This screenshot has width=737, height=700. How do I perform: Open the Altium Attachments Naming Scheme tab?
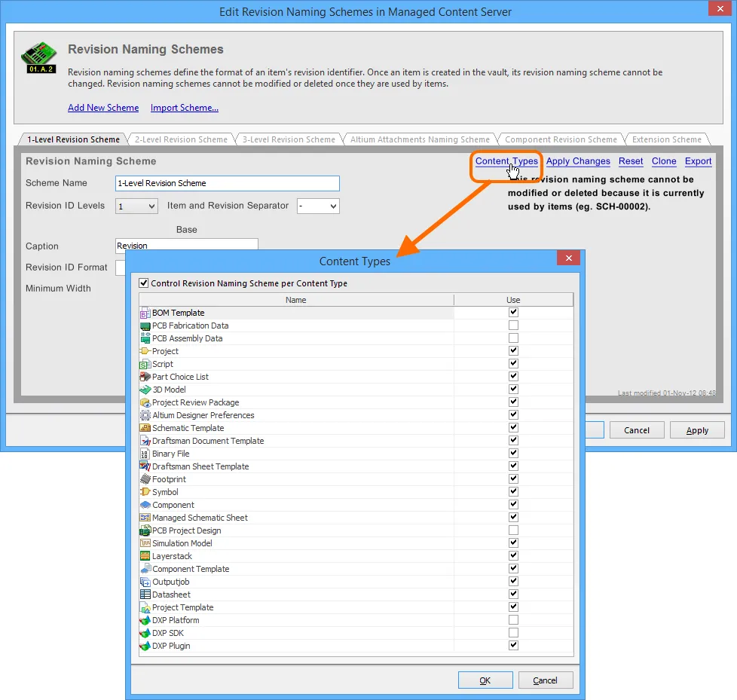420,139
